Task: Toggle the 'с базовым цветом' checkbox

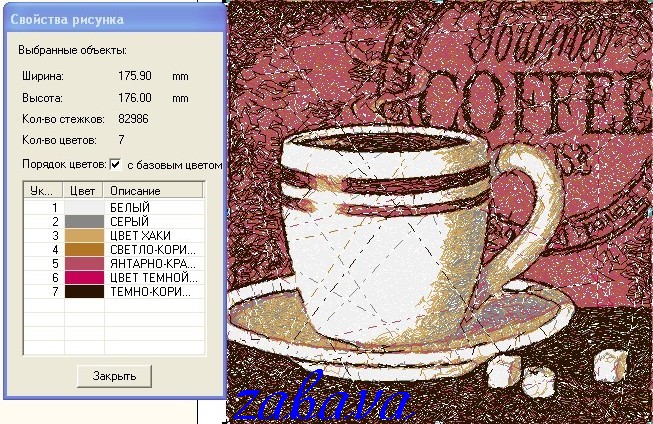Action: pos(115,165)
